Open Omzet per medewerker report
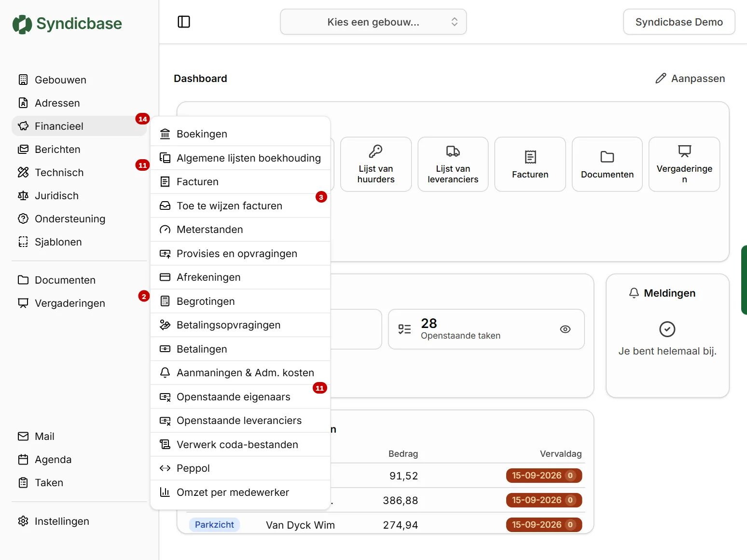747x560 pixels. (240, 492)
